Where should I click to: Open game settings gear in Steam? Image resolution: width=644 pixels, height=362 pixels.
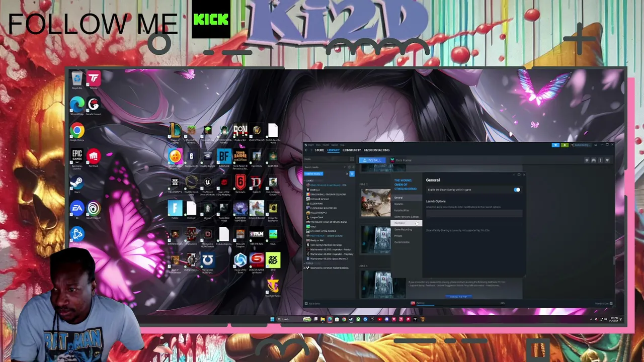click(x=587, y=160)
